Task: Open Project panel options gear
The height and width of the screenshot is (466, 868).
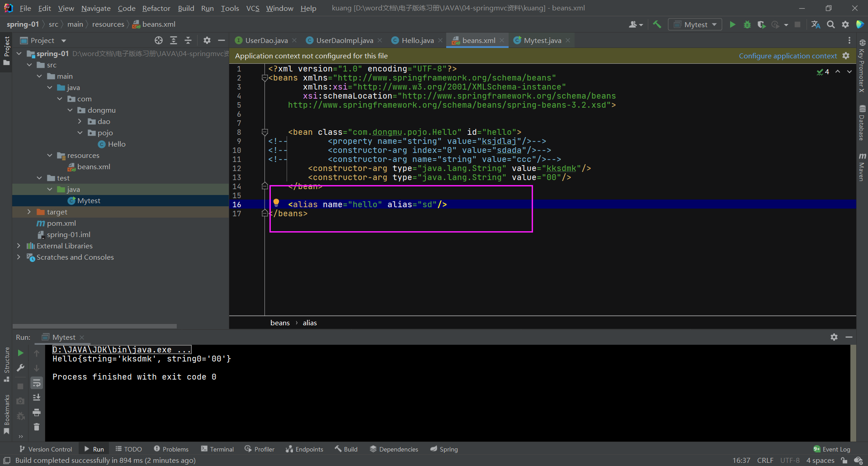Action: pos(207,40)
